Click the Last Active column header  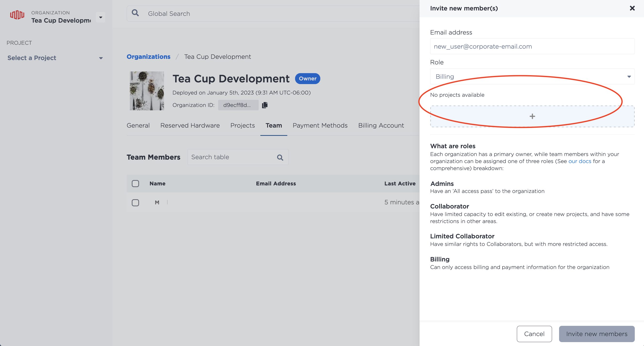click(x=400, y=183)
